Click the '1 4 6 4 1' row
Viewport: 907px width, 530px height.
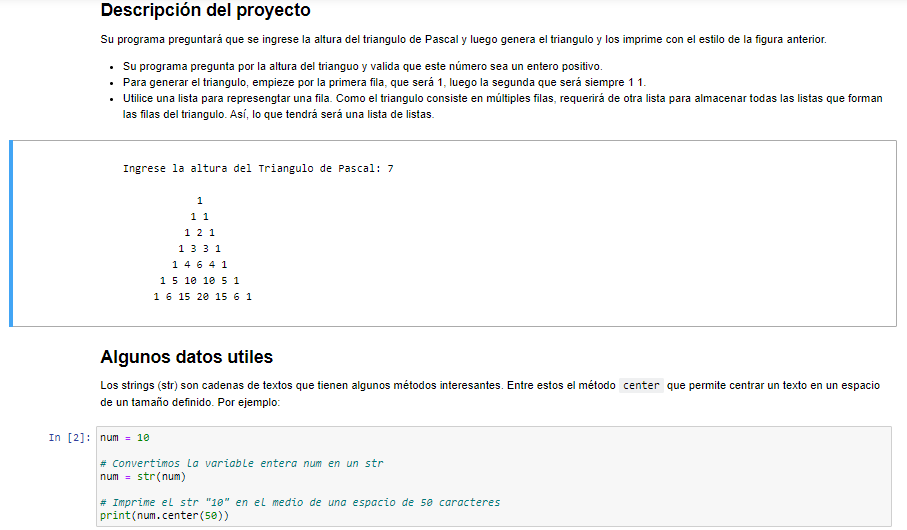click(200, 264)
